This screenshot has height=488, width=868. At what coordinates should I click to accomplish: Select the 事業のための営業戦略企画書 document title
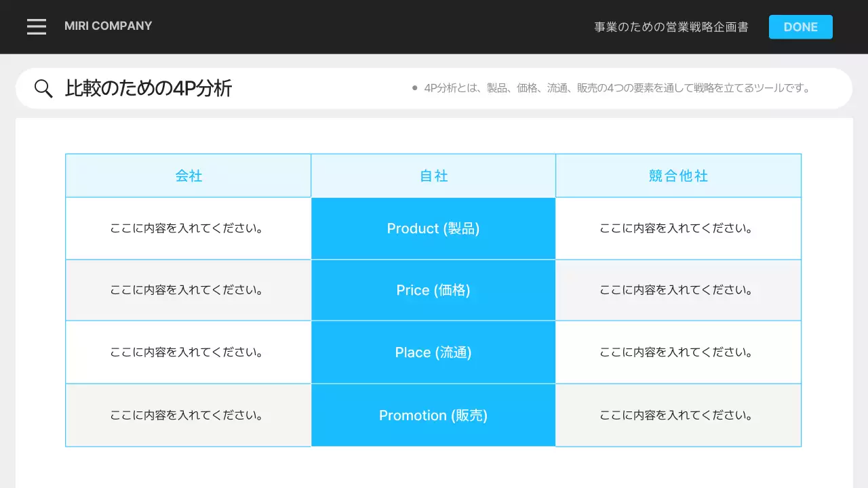pos(671,27)
